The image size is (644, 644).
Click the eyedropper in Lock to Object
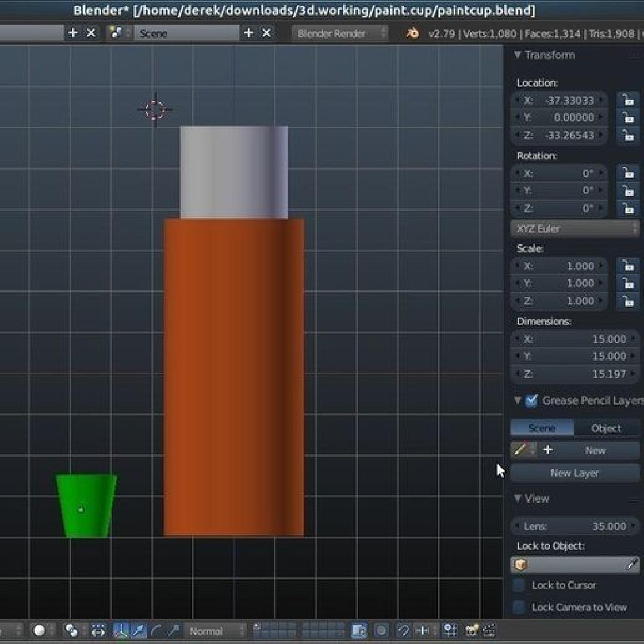632,564
